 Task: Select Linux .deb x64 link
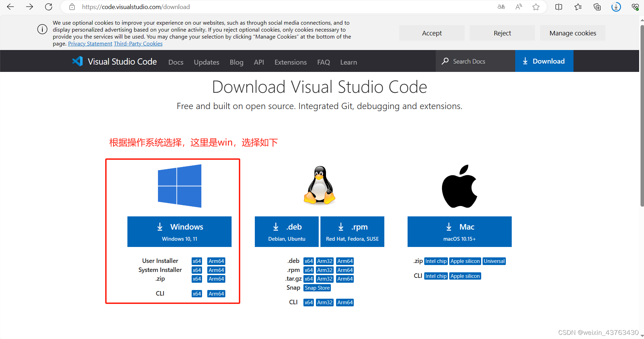pos(309,261)
